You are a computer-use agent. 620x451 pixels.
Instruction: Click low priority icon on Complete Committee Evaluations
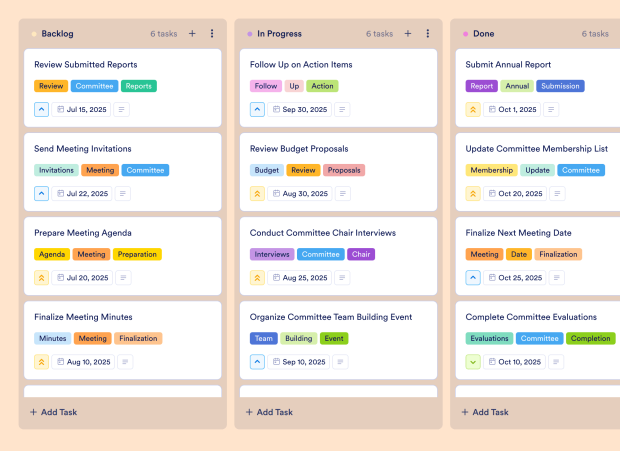pos(473,361)
